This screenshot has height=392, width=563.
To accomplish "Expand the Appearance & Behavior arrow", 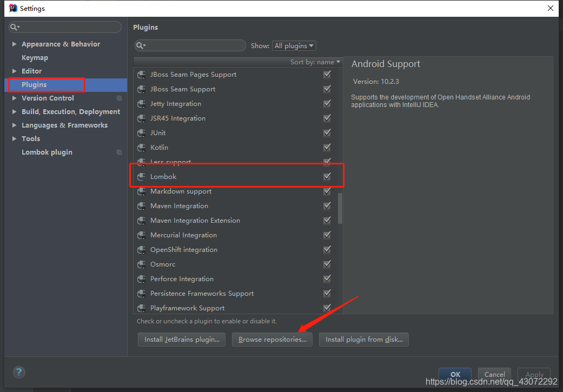I will (15, 44).
